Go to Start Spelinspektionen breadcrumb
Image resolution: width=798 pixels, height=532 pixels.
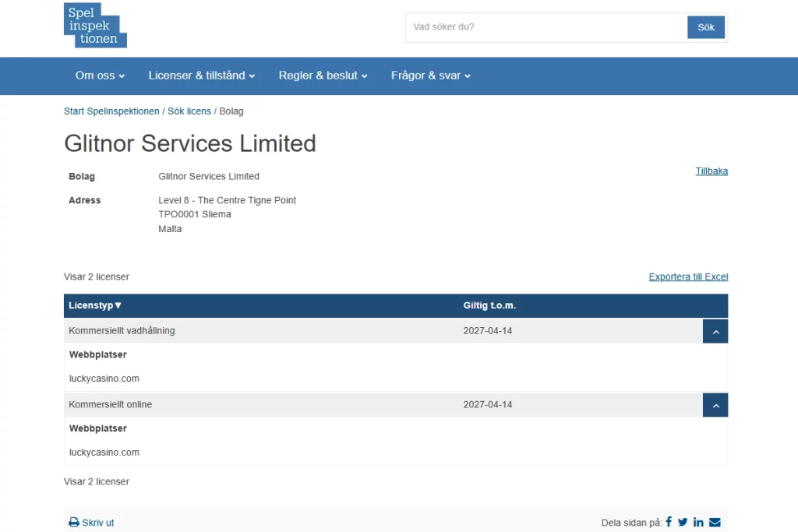(x=111, y=111)
